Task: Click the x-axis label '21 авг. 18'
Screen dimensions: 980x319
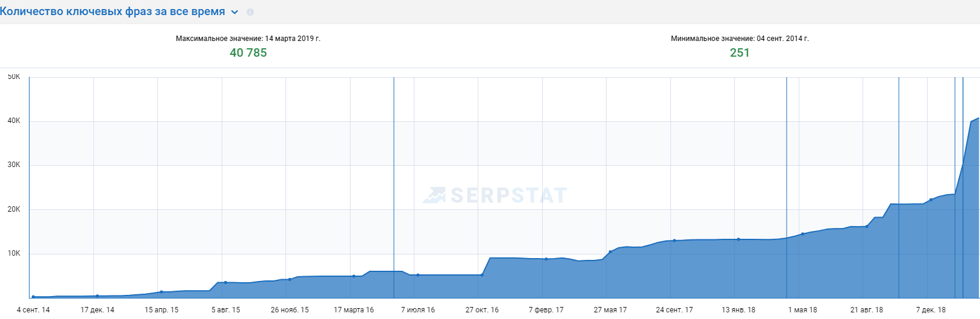Action: tap(867, 310)
